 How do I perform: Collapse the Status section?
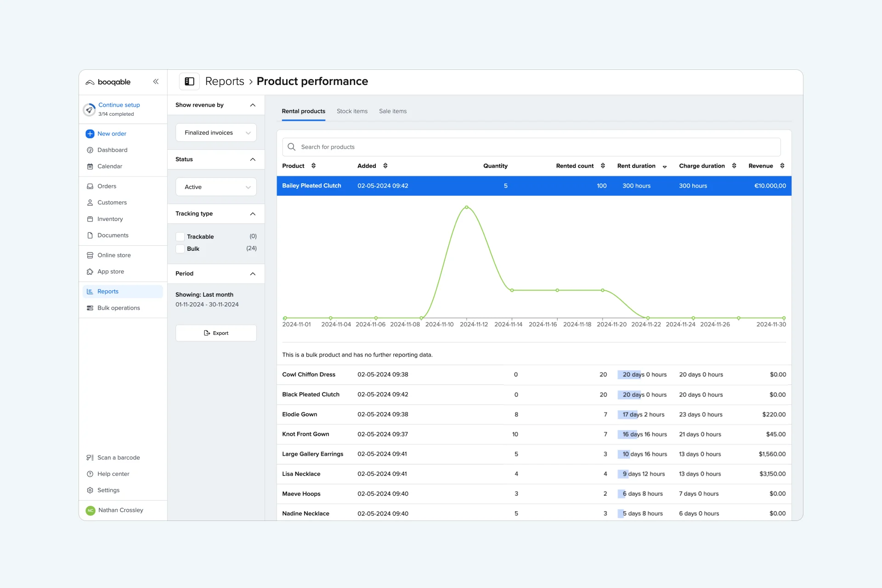pos(253,159)
